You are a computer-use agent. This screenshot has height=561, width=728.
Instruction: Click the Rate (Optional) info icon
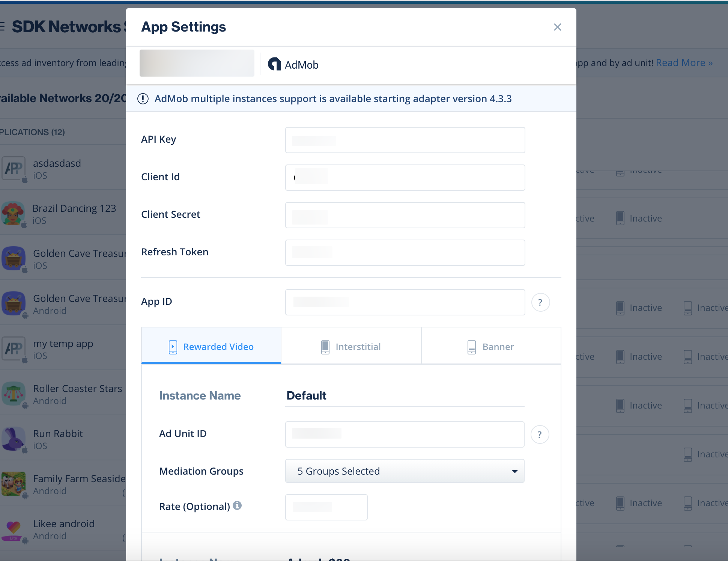click(237, 505)
